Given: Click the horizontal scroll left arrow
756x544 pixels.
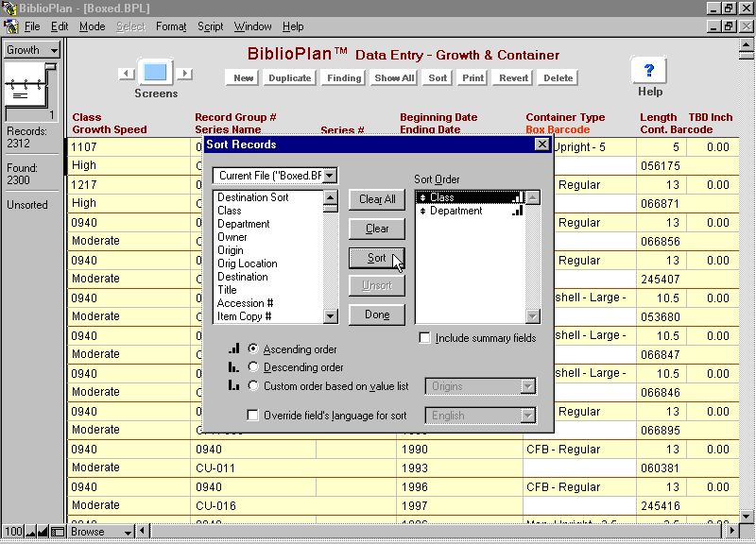Looking at the screenshot, I should click(x=142, y=531).
